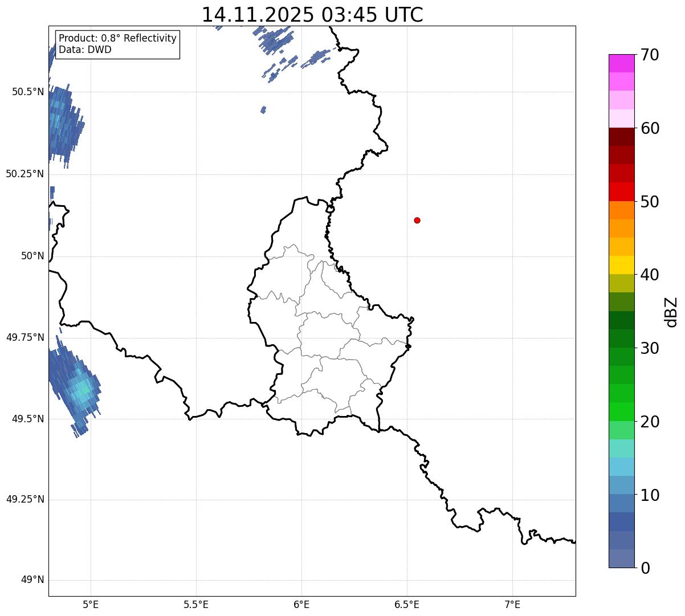Click the 5°E longitude label
Image resolution: width=685 pixels, height=616 pixels.
(91, 604)
